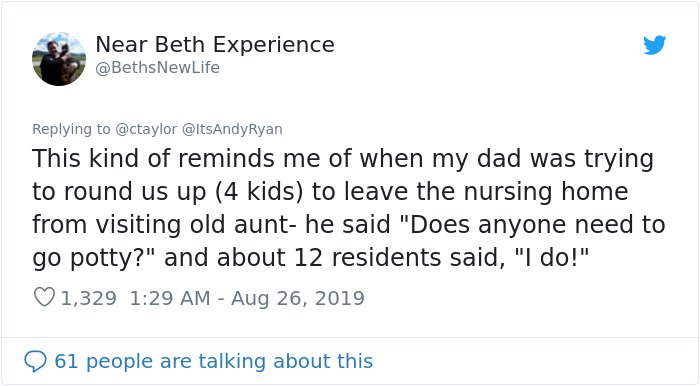Select the tweet's first line about dad
The height and width of the screenshot is (386, 700).
[x=343, y=159]
